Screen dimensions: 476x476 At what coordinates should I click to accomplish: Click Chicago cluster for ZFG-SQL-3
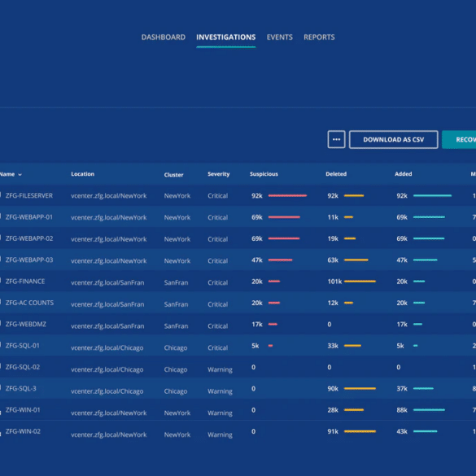tap(176, 391)
